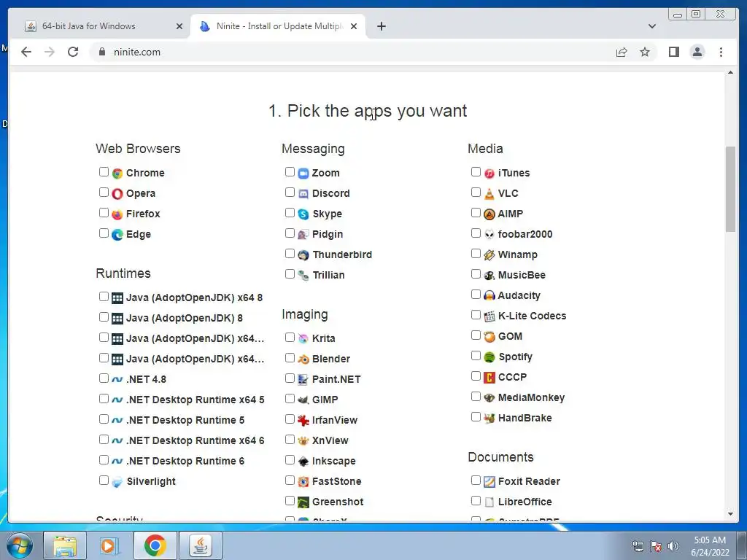The image size is (747, 560).
Task: Click the Skype app icon
Action: [303, 214]
